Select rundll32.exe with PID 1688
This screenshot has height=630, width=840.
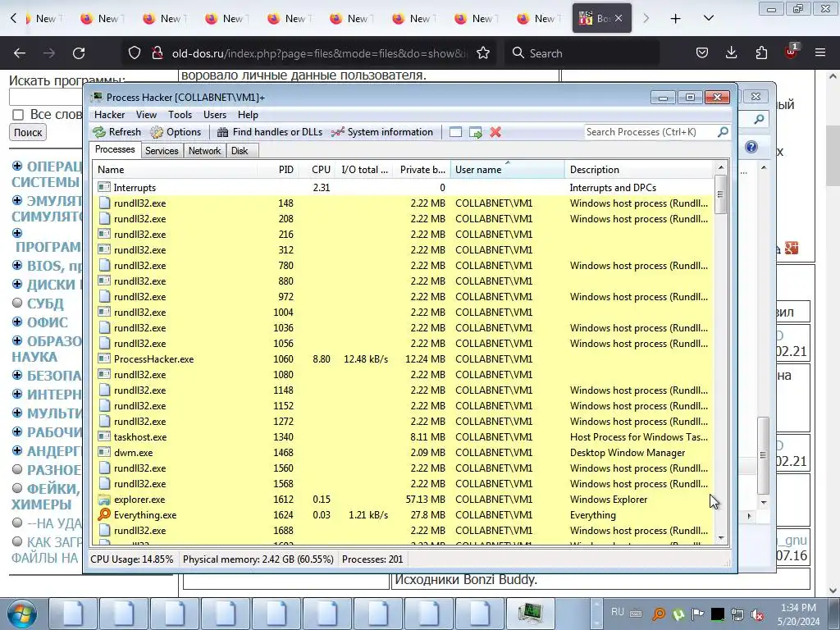click(x=404, y=531)
